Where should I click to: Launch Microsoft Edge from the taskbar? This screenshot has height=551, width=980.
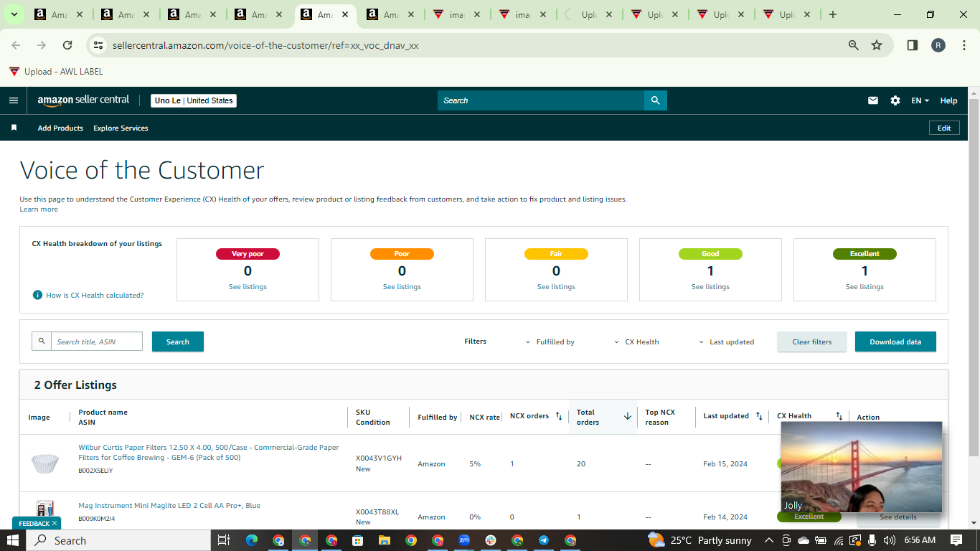pyautogui.click(x=251, y=540)
